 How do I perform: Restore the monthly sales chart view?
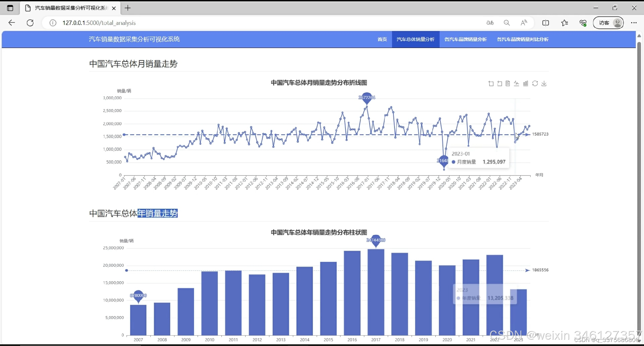(x=500, y=84)
